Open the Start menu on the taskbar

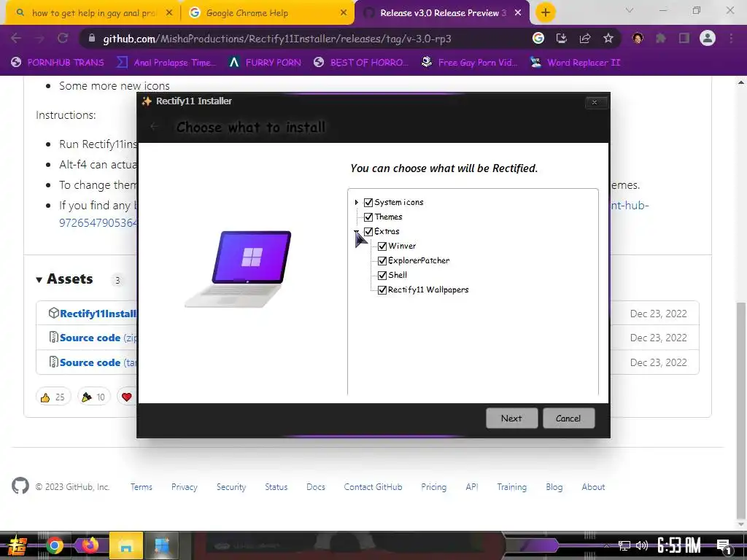(x=18, y=545)
